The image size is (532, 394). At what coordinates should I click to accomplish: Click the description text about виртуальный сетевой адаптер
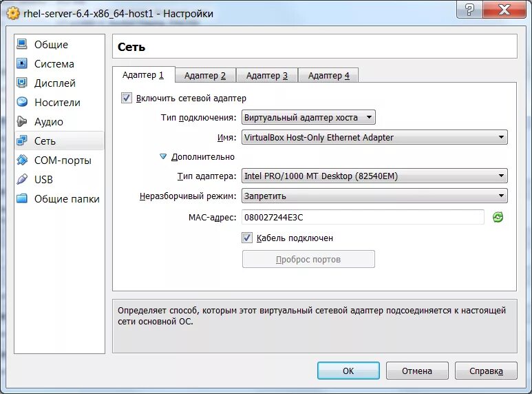point(312,315)
